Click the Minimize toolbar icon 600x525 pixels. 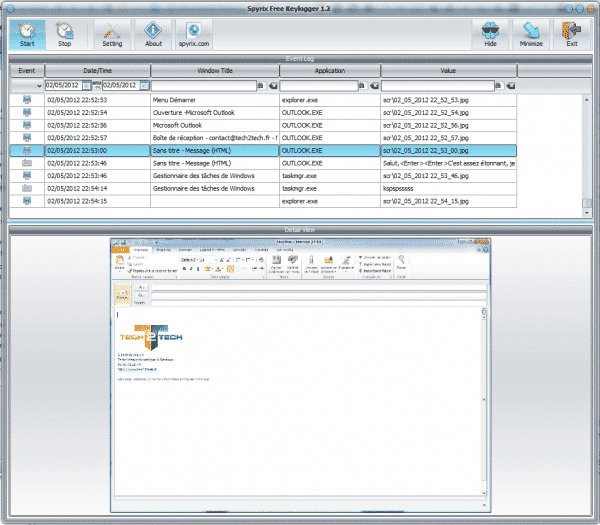tap(531, 33)
